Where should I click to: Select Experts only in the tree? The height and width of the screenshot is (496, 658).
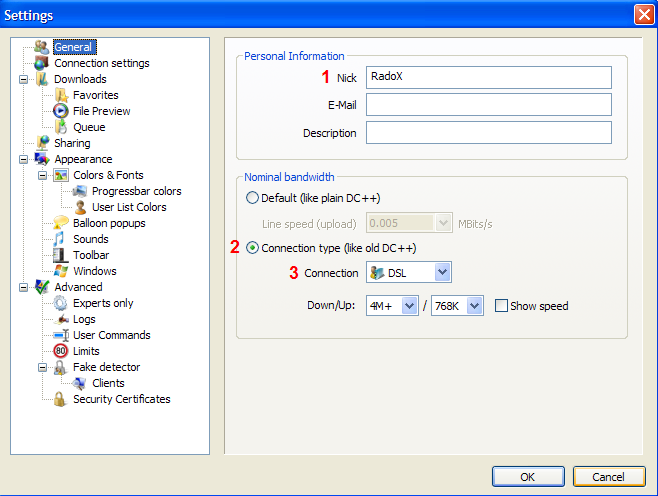coord(103,303)
